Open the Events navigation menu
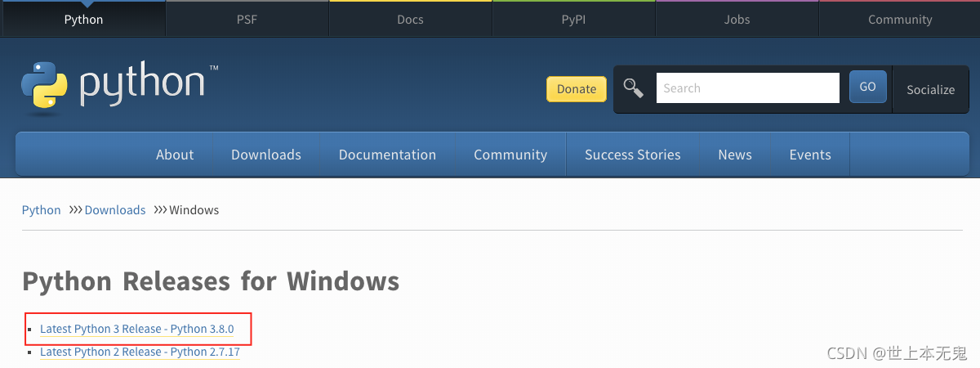Viewport: 980px width, 368px height. click(x=810, y=155)
